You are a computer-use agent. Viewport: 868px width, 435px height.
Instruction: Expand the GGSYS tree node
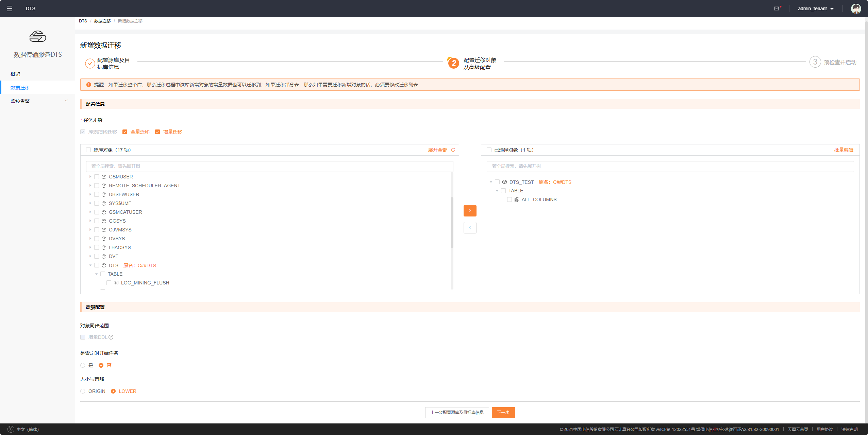pos(90,221)
